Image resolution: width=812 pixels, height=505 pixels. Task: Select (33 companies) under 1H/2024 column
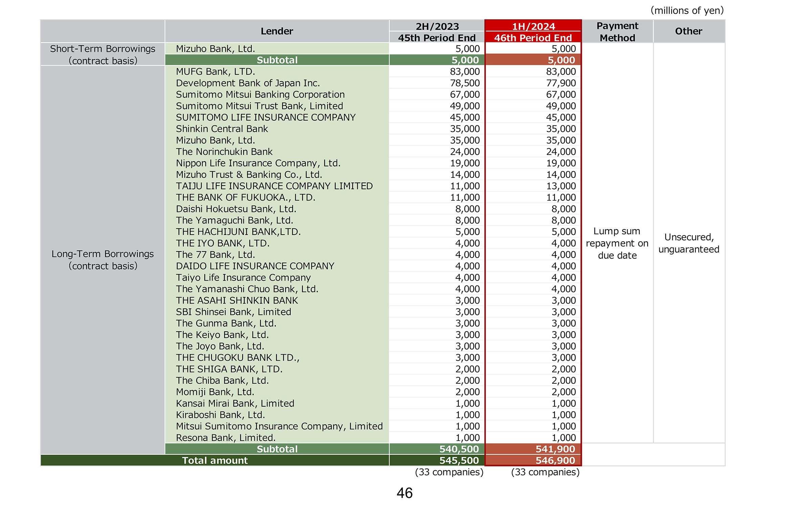point(545,472)
